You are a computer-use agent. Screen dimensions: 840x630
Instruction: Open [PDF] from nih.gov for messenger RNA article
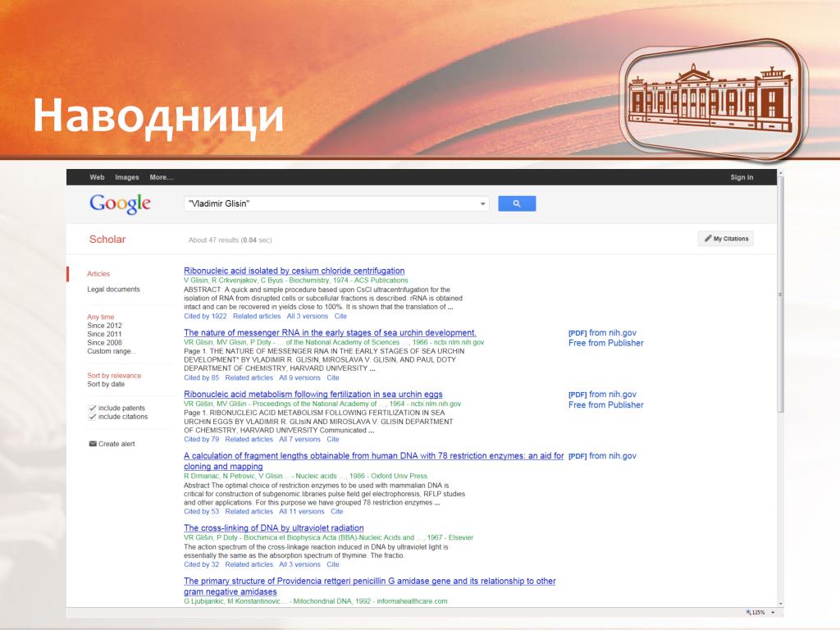602,333
